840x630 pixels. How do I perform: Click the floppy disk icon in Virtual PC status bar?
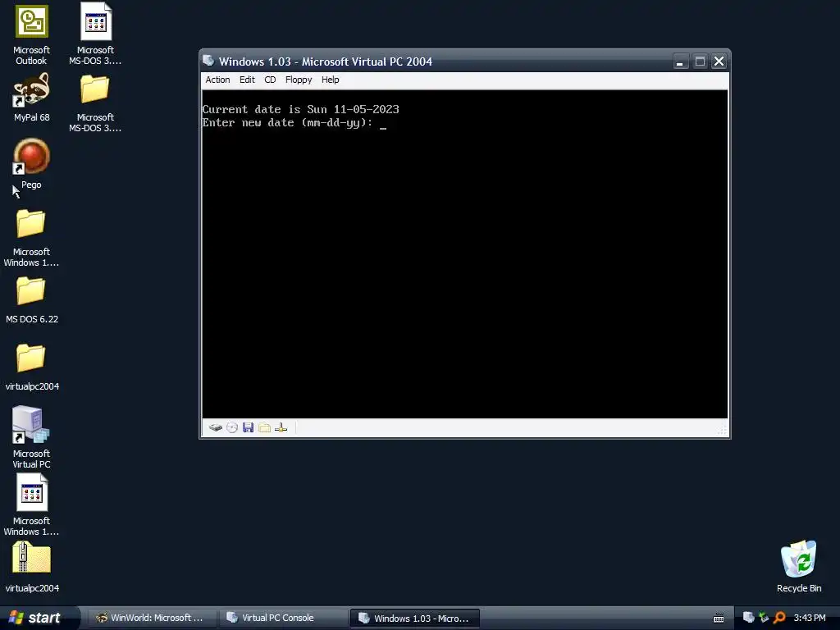(248, 427)
